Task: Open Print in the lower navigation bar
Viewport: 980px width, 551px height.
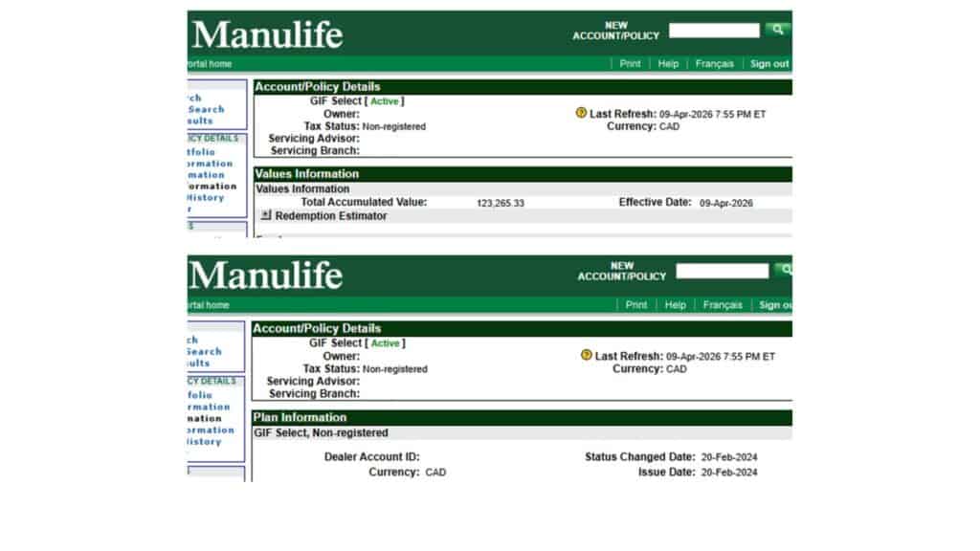Action: click(636, 305)
